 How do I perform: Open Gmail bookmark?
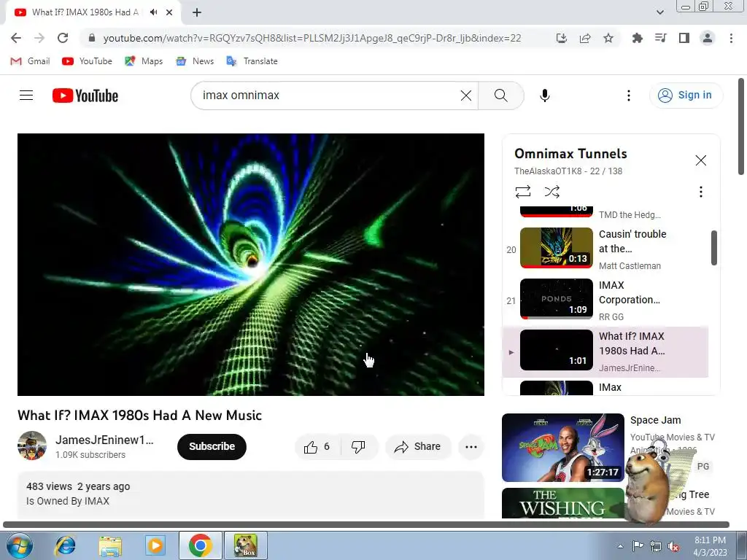(30, 61)
